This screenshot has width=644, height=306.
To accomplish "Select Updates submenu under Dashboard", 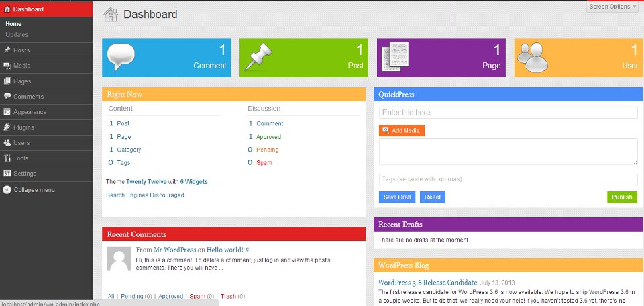I will [17, 34].
